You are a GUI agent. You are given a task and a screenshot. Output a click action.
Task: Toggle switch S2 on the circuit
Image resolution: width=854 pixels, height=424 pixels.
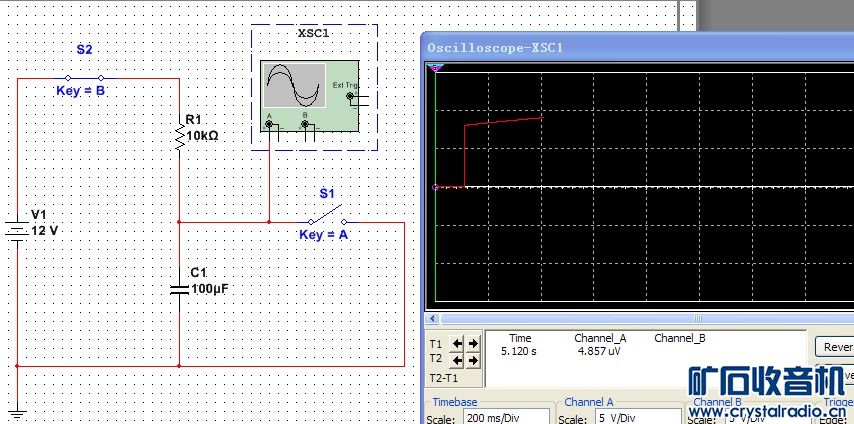(x=84, y=77)
